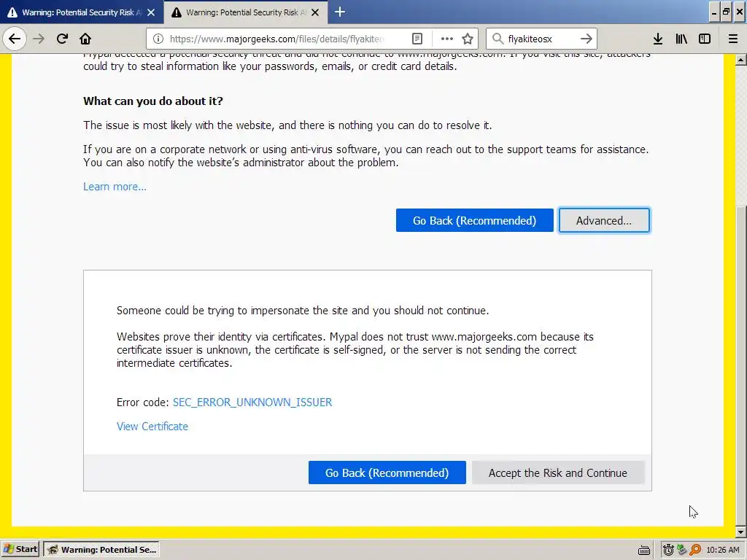The height and width of the screenshot is (560, 747).
Task: Submit search with the go arrow
Action: [587, 39]
